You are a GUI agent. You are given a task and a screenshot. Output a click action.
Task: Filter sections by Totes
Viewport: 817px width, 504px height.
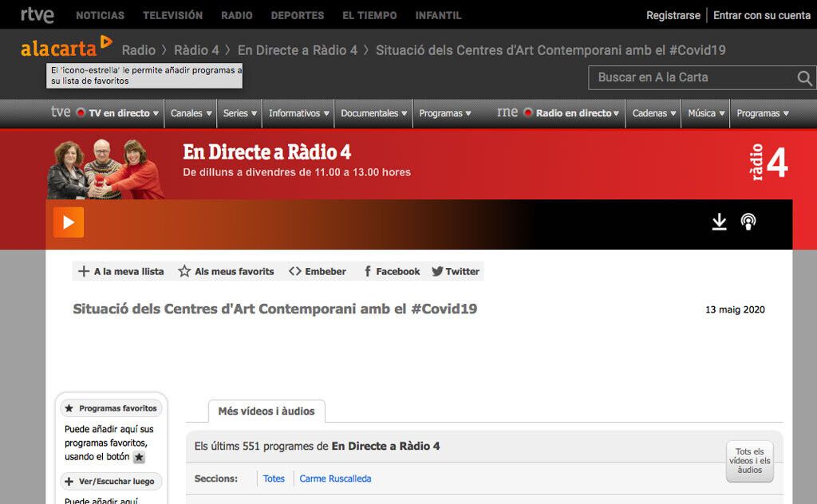274,478
